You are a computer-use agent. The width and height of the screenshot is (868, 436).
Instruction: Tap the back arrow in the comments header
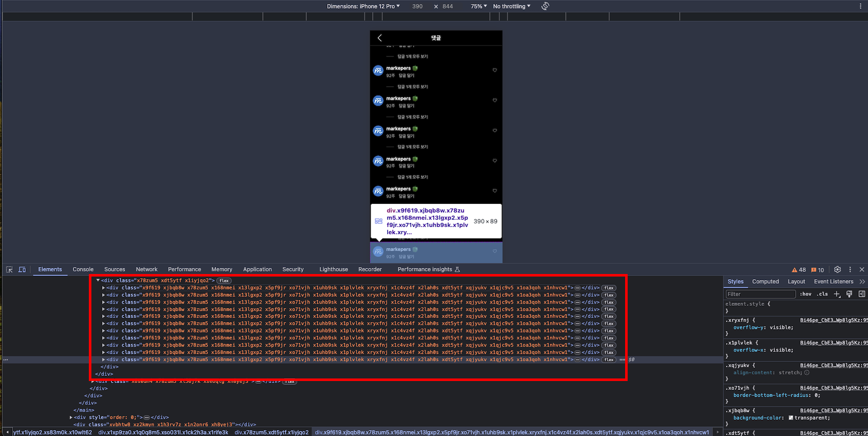[x=380, y=38]
